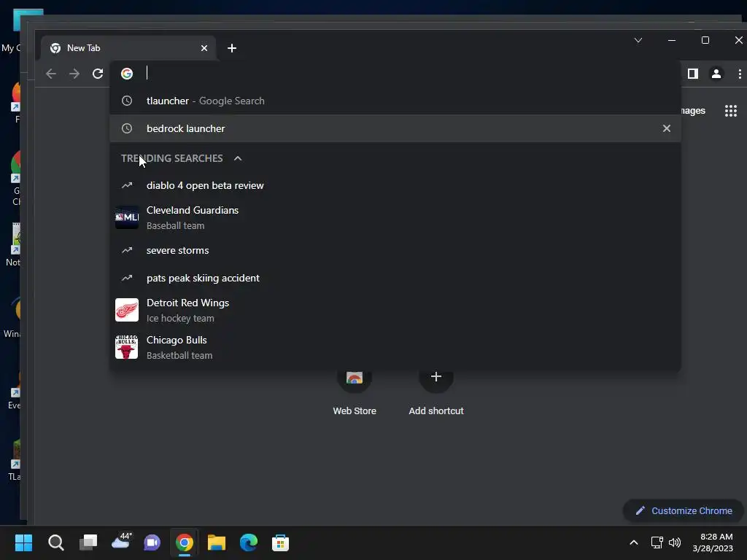Viewport: 747px width, 560px height.
Task: Show hidden system tray icons
Action: (634, 542)
